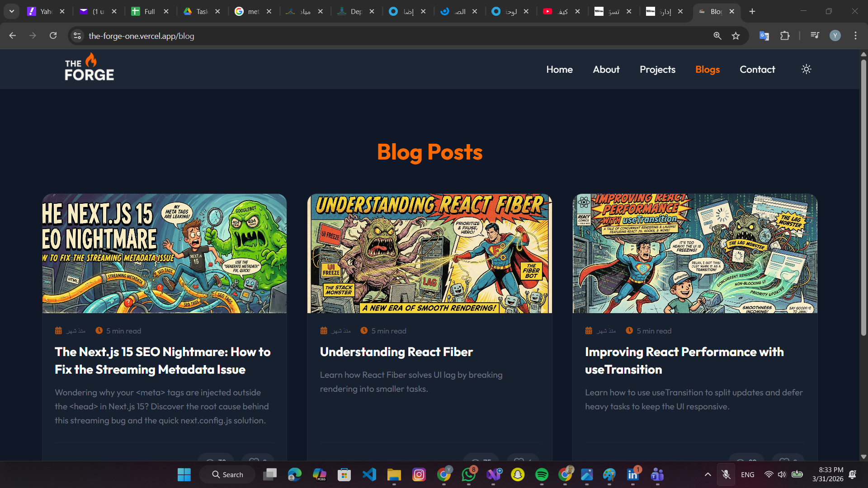Open the media control icon in toolbar

point(815,36)
